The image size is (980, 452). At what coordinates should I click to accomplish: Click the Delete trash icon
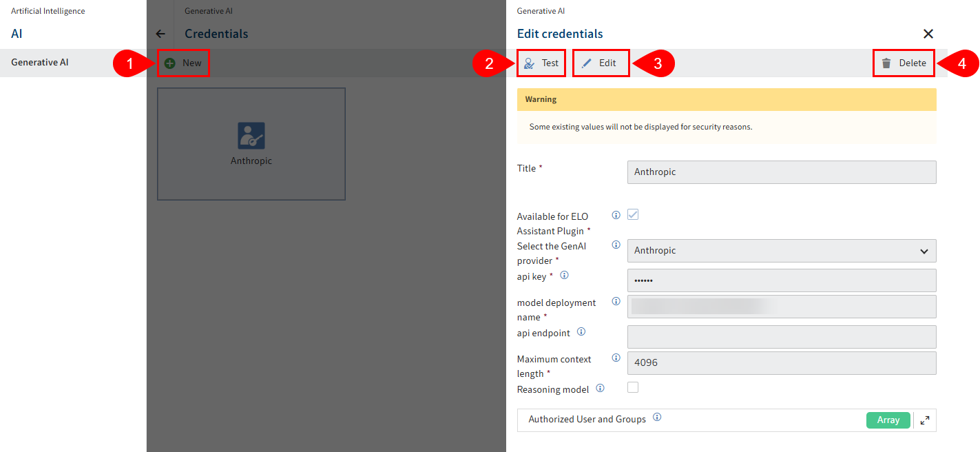coord(886,63)
